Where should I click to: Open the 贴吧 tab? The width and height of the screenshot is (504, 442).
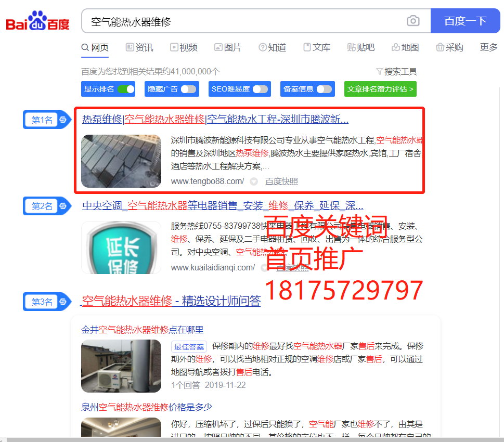pyautogui.click(x=361, y=47)
